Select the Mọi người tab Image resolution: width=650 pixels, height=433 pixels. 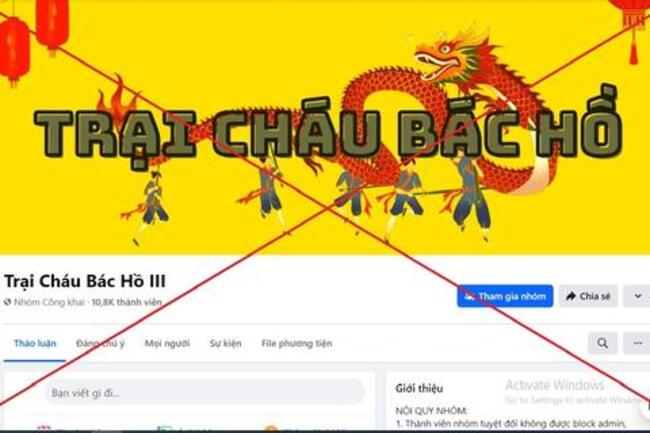(167, 343)
